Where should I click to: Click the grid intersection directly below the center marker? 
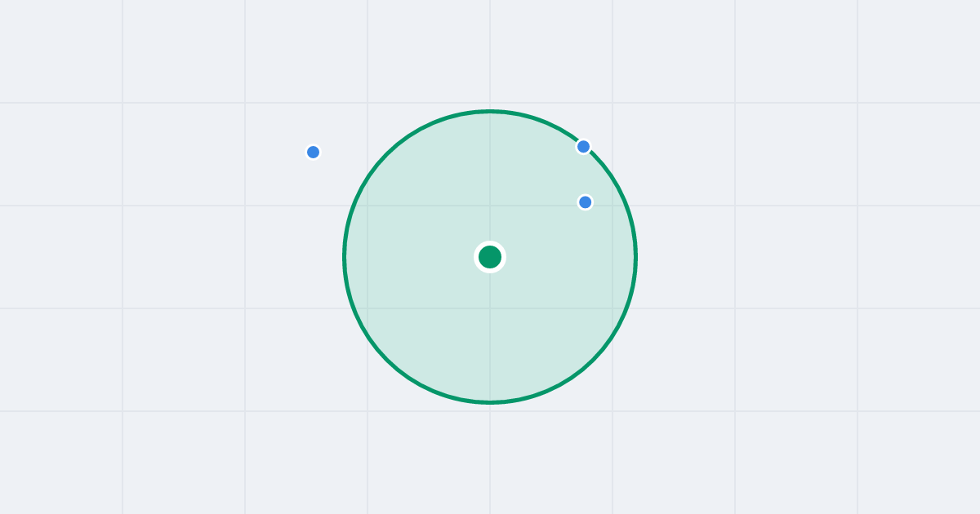(490, 308)
